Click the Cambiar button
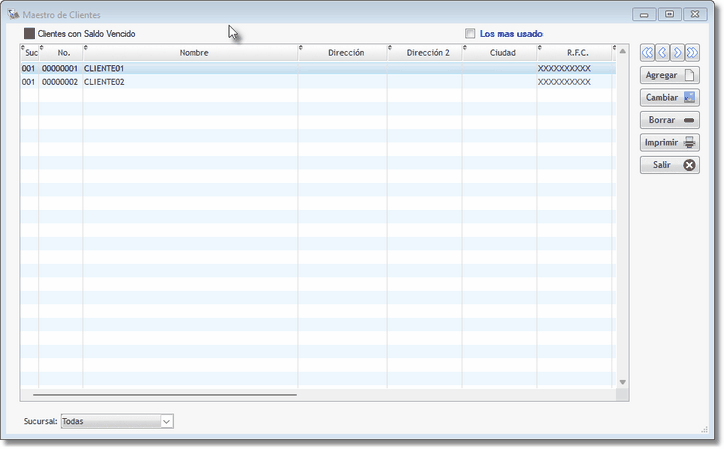Viewport: 724px width, 449px height. (x=670, y=97)
